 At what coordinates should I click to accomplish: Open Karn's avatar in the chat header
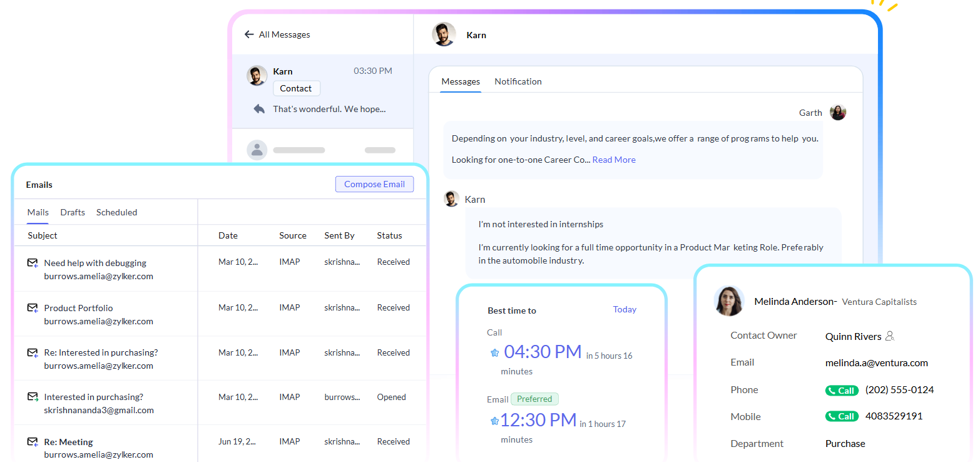coord(444,34)
